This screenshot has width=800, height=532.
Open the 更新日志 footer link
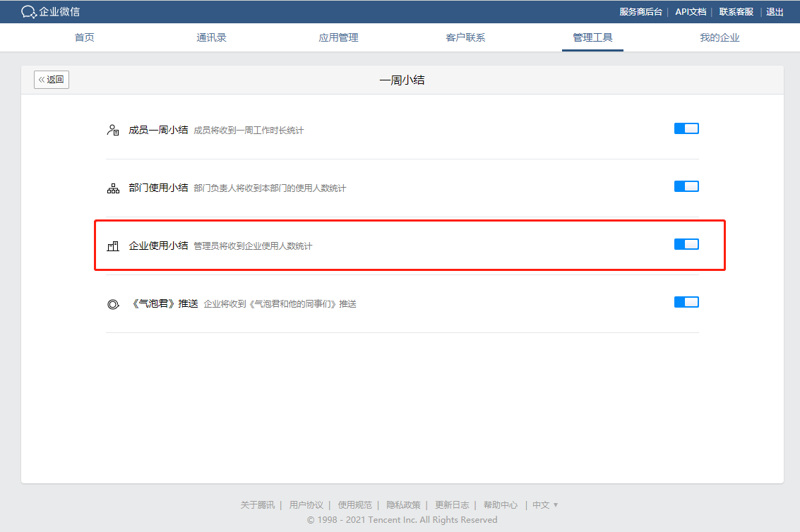(451, 505)
